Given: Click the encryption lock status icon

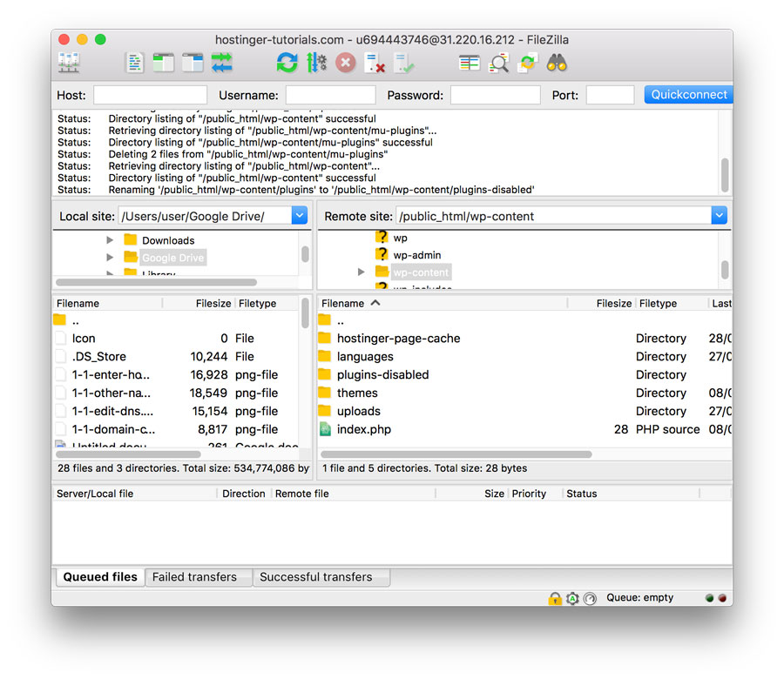Looking at the screenshot, I should coord(555,598).
